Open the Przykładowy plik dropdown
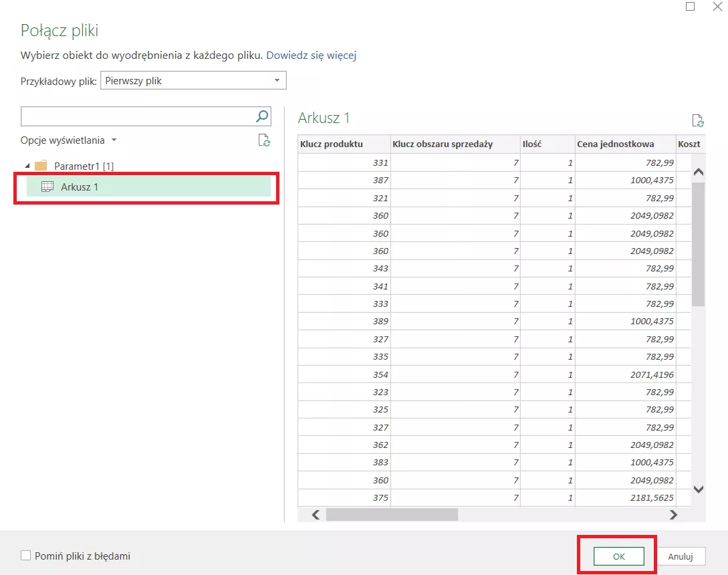This screenshot has height=575, width=728. [193, 81]
